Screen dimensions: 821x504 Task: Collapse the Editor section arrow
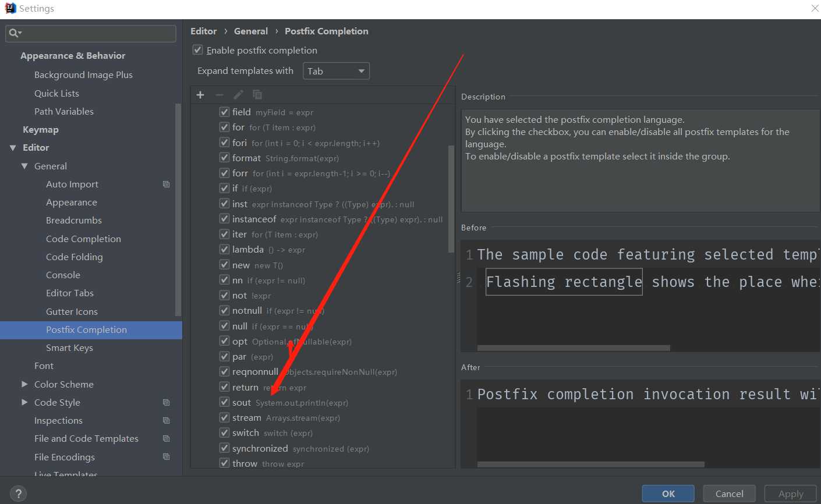pyautogui.click(x=13, y=148)
